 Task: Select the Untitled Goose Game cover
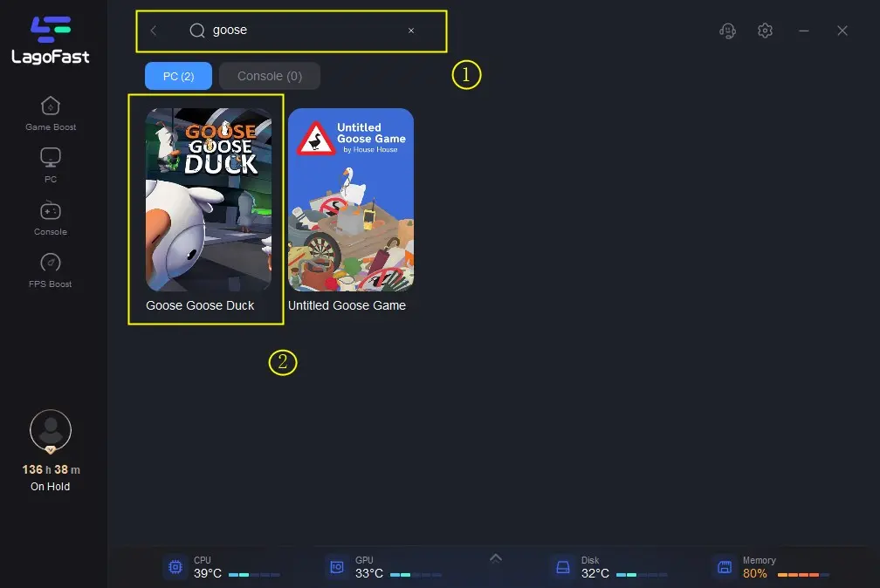click(x=351, y=199)
